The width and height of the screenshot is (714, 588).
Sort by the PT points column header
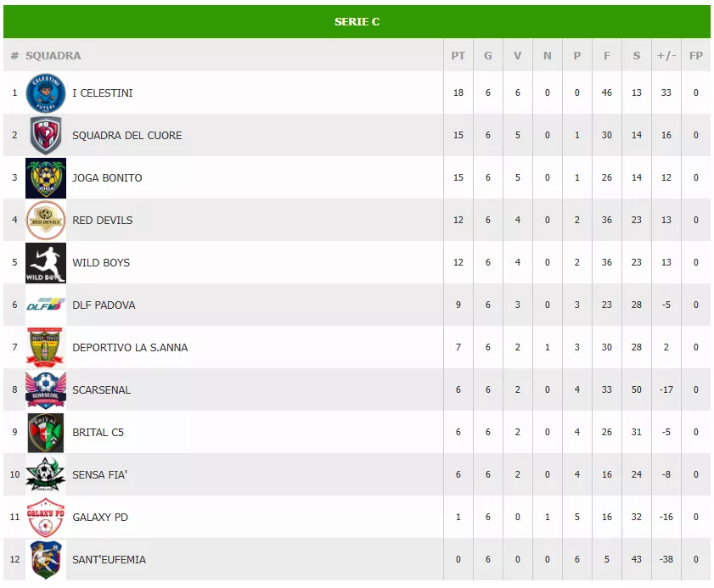point(458,56)
